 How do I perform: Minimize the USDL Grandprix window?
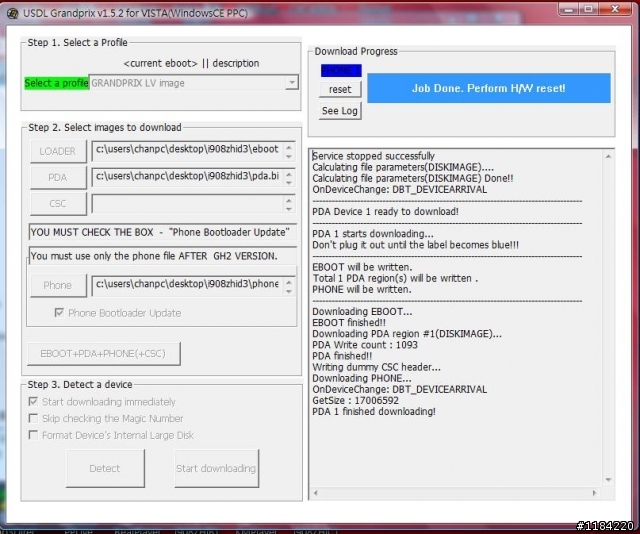click(x=569, y=9)
